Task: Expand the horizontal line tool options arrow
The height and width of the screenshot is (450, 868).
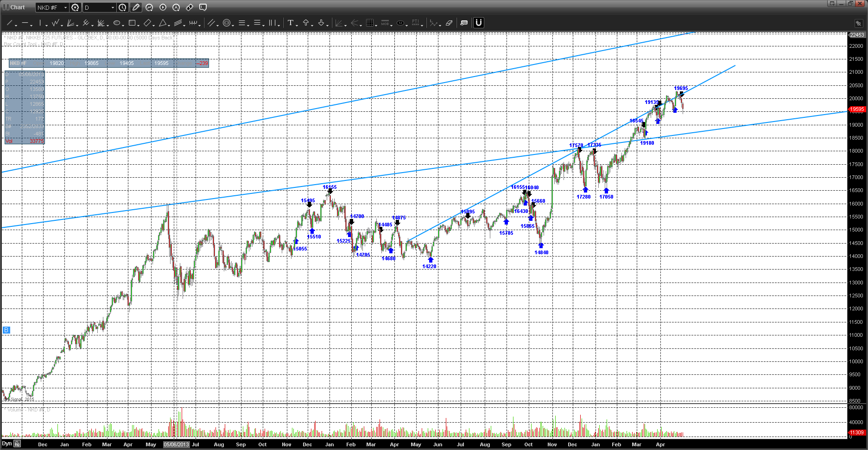Action: (32, 25)
